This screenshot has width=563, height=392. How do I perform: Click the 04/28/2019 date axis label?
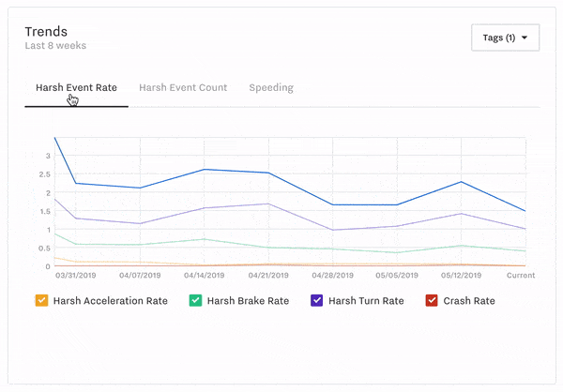[332, 276]
